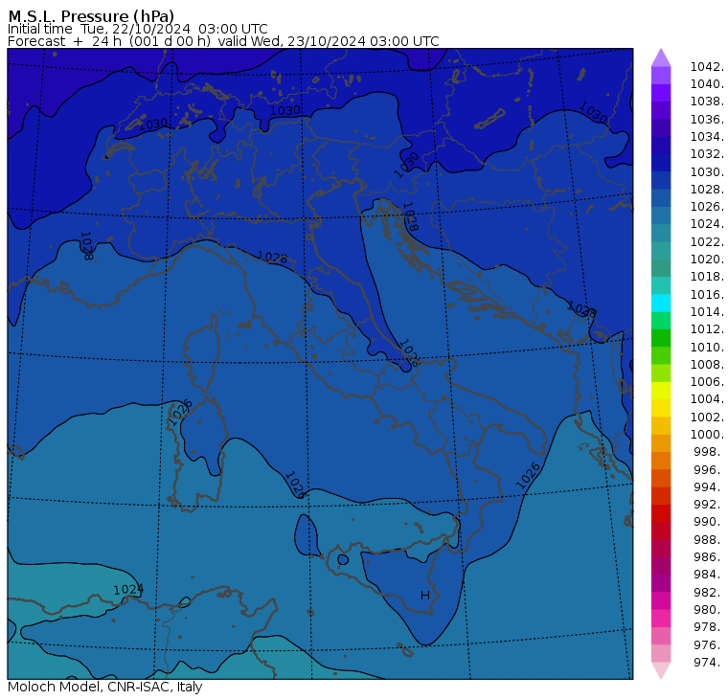The height and width of the screenshot is (700, 728).
Task: Click the 1024. legend label in color scale
Action: coord(707,224)
